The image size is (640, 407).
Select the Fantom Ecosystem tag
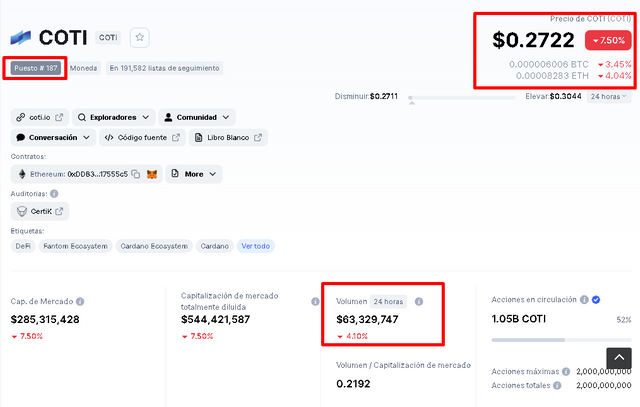tap(76, 246)
